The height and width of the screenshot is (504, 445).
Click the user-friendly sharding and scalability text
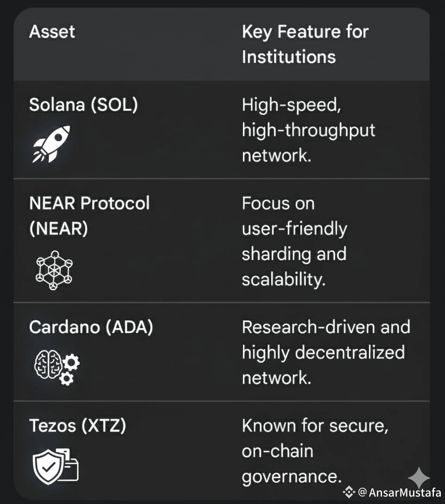(294, 241)
